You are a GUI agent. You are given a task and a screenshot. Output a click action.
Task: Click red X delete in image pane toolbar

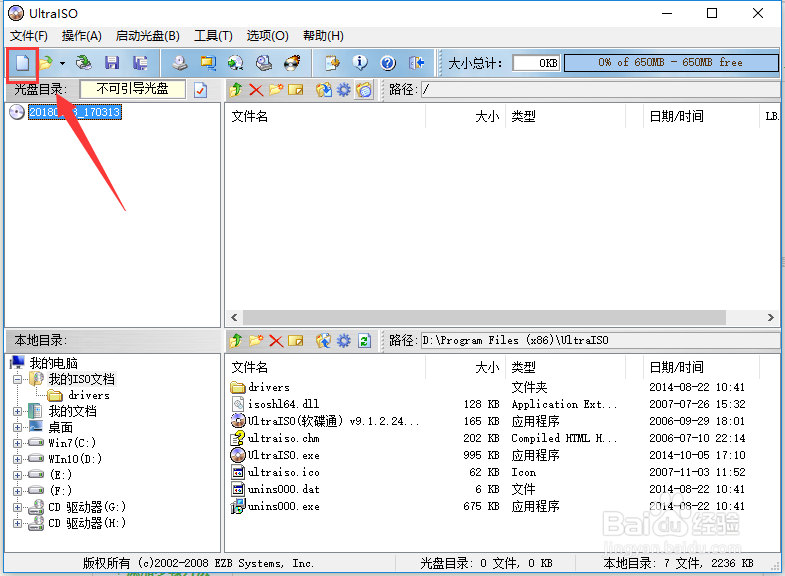coord(256,90)
